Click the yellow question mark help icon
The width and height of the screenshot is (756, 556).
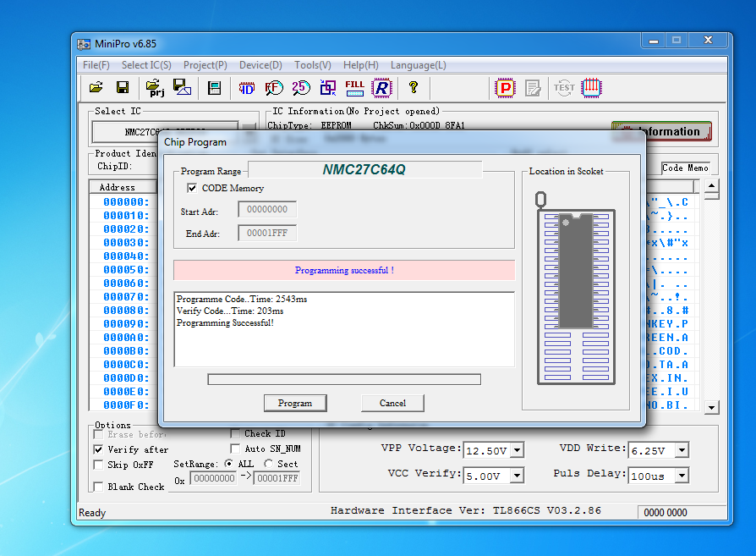click(414, 87)
